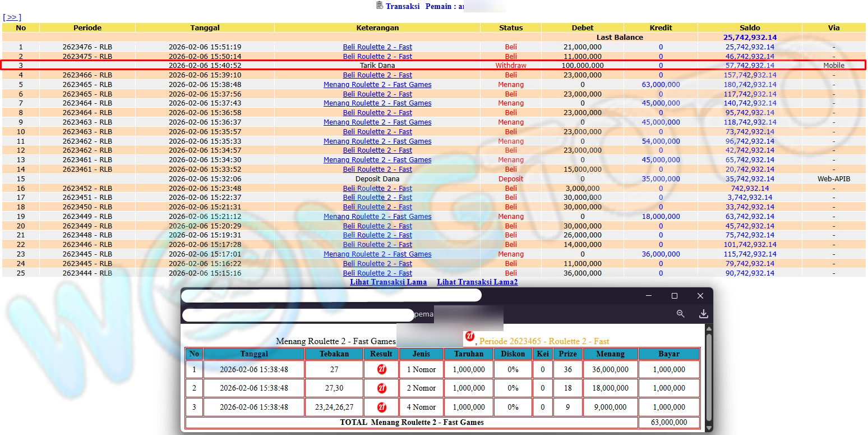Image resolution: width=868 pixels, height=435 pixels.
Task: Open the Lihat Transaksi Lama link
Action: click(x=388, y=282)
